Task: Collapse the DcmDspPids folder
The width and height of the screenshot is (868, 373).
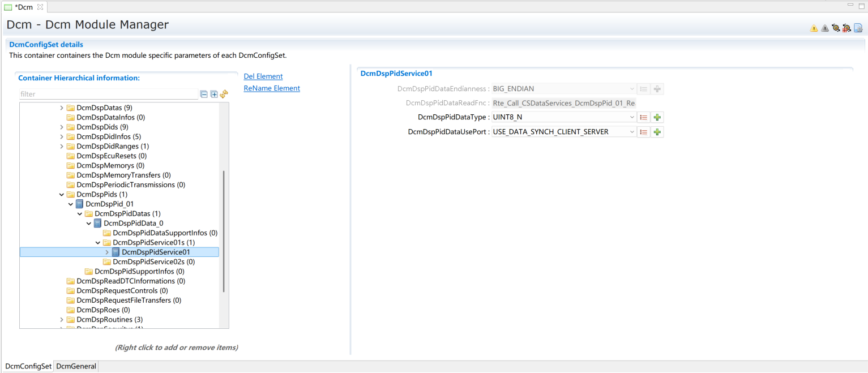Action: [62, 194]
